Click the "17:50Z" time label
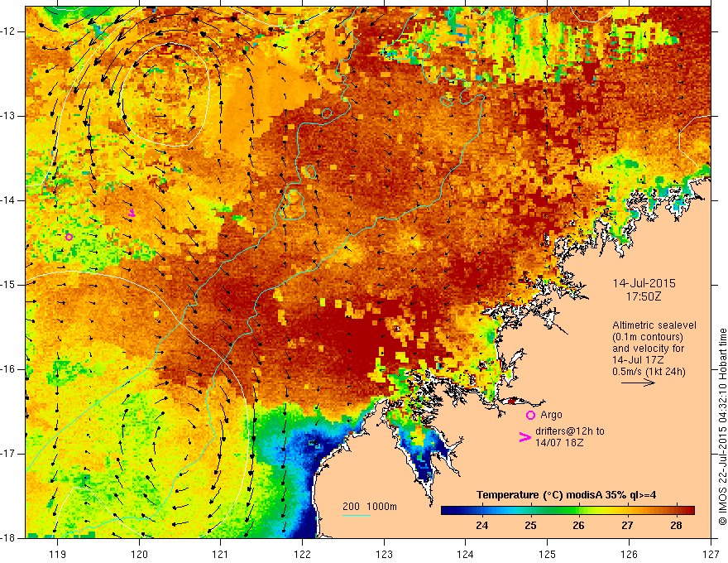Viewport: 728px width, 563px height. tap(643, 296)
